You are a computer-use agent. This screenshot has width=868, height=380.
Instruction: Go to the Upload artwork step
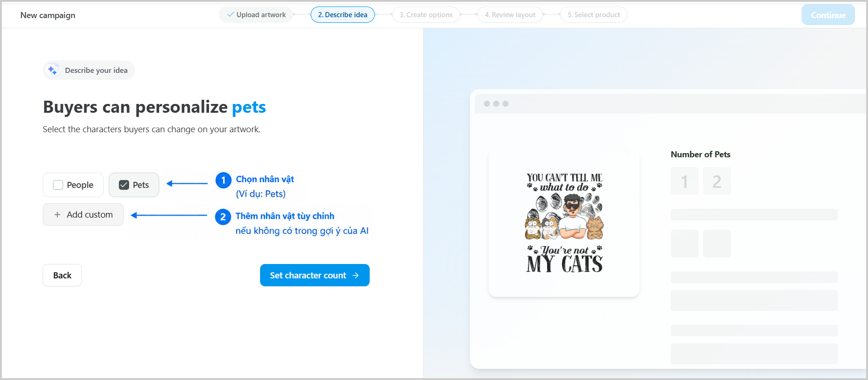[256, 15]
